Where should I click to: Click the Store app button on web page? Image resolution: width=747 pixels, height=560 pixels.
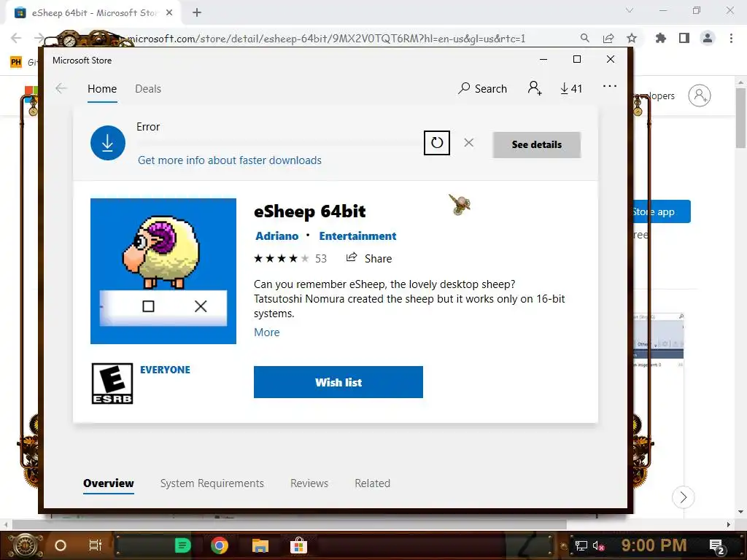661,211
